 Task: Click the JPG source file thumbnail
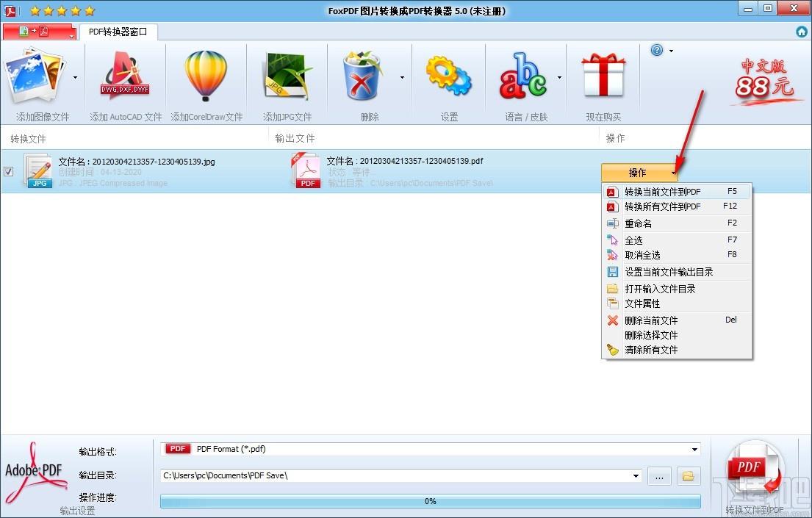tap(38, 170)
